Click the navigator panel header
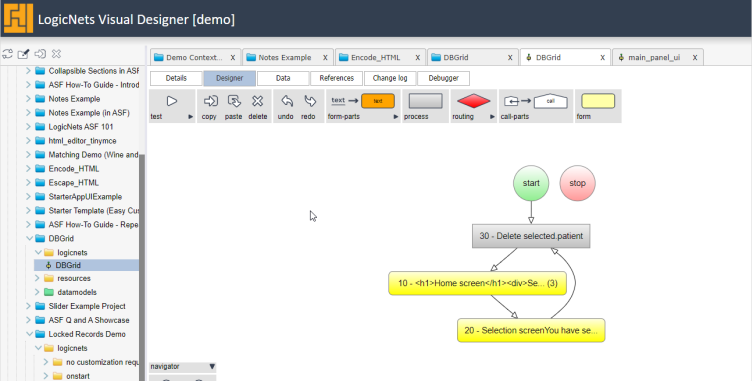Screen dimensions: 752x381 pyautogui.click(x=182, y=367)
